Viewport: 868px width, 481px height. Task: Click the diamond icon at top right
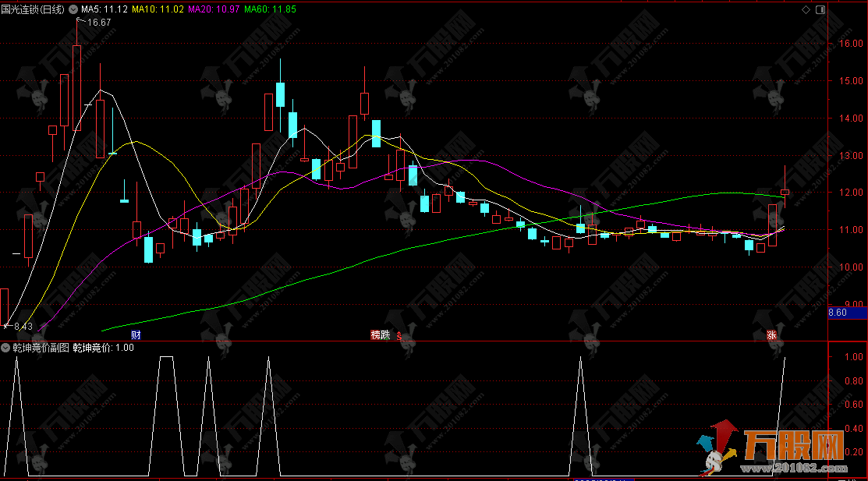click(x=806, y=9)
